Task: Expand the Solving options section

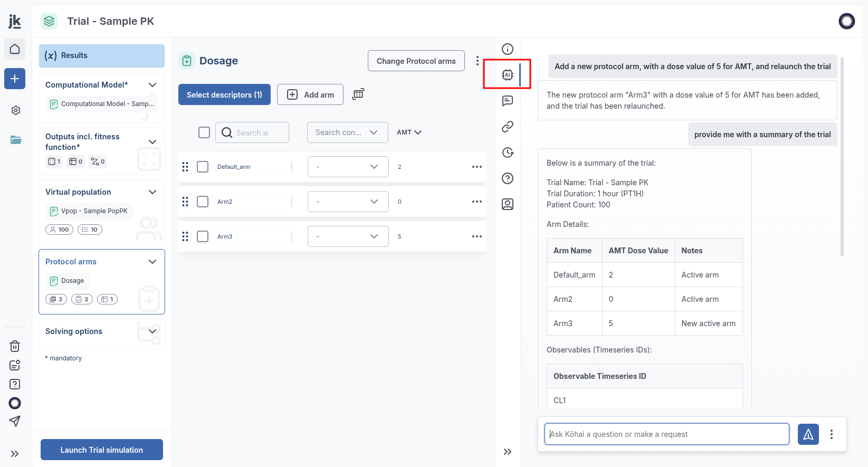Action: [x=152, y=331]
